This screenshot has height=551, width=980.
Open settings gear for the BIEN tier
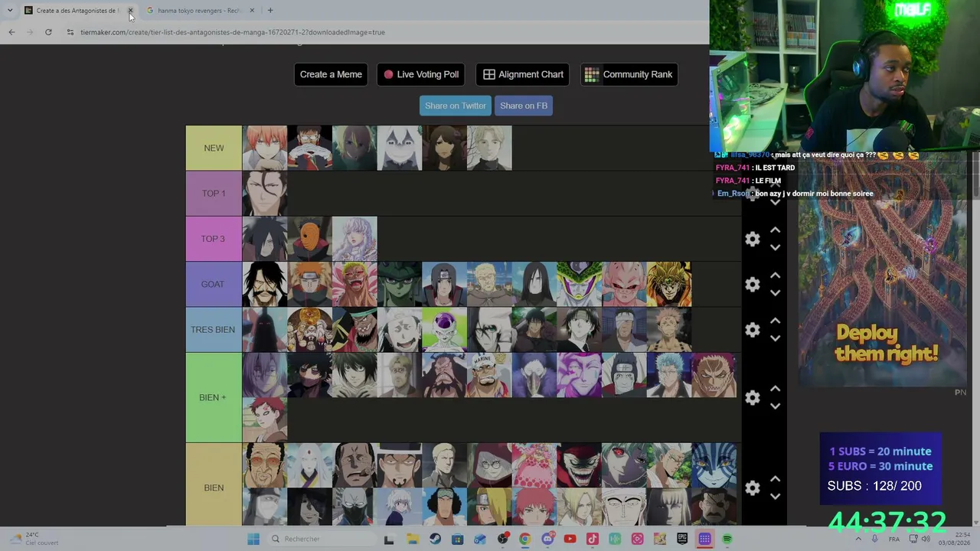(x=753, y=487)
